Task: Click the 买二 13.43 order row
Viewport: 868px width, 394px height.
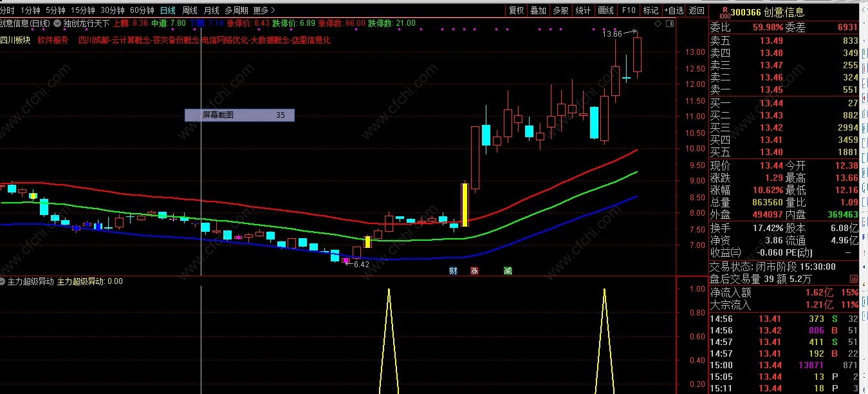Action: pyautogui.click(x=784, y=115)
